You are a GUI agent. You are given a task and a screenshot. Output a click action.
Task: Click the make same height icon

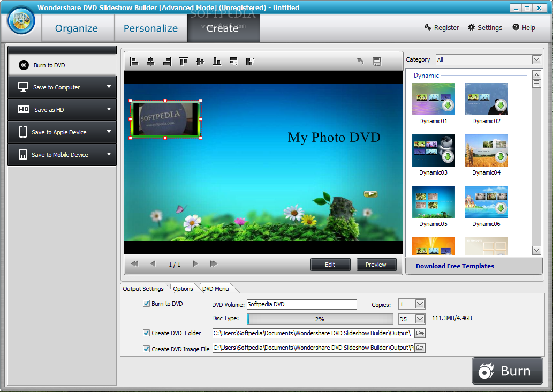coord(250,62)
